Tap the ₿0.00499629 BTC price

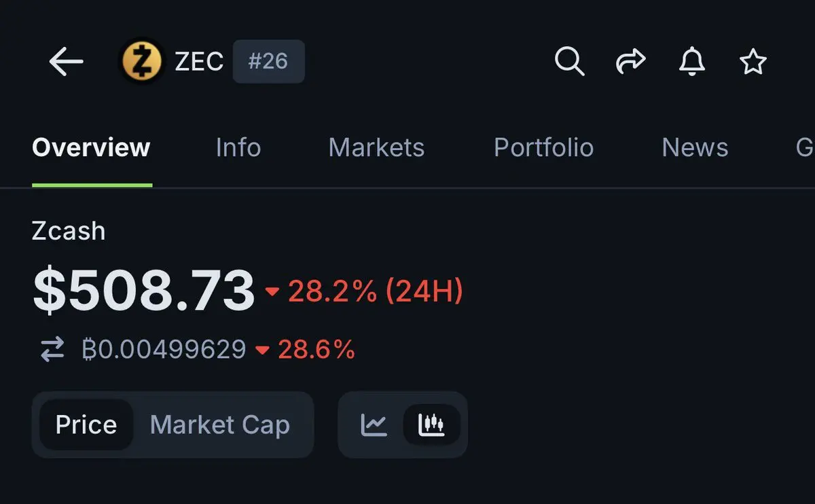click(164, 350)
